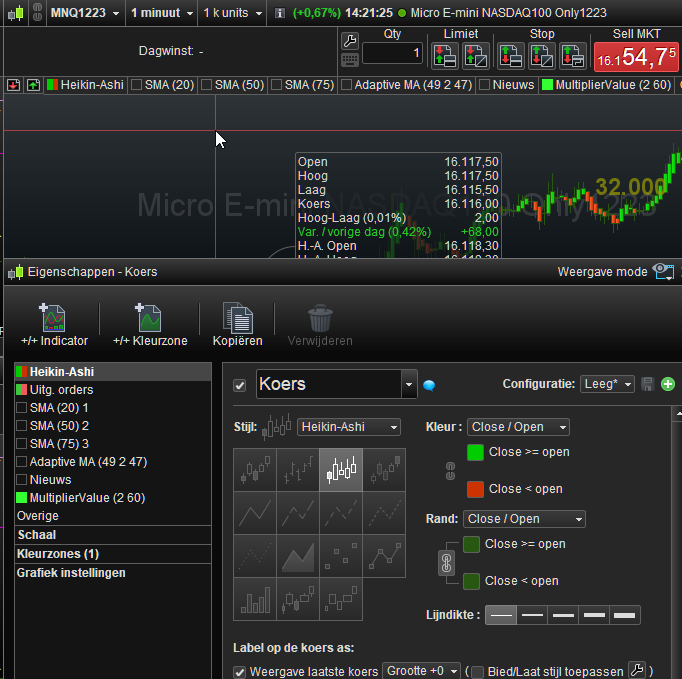Click the second Stop order icon
The image size is (682, 679).
point(542,56)
